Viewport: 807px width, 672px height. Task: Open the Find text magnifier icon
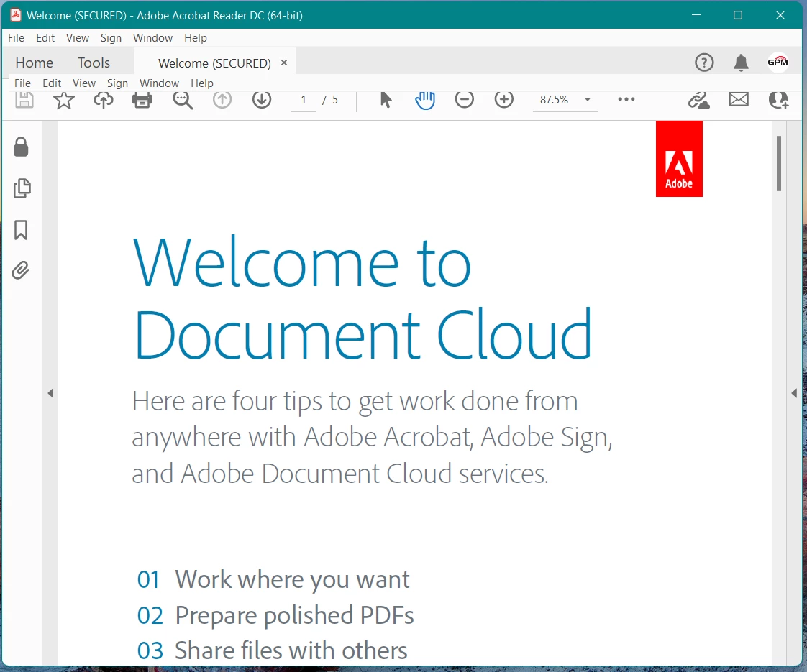[x=183, y=100]
